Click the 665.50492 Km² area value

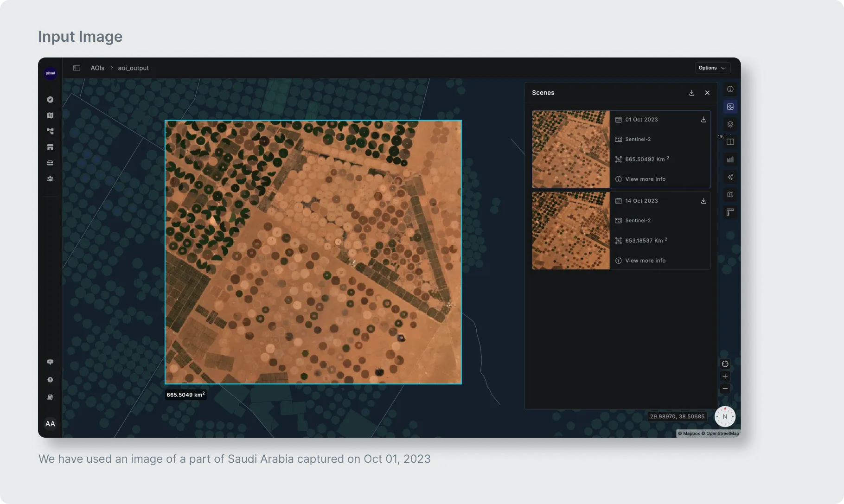click(x=647, y=159)
